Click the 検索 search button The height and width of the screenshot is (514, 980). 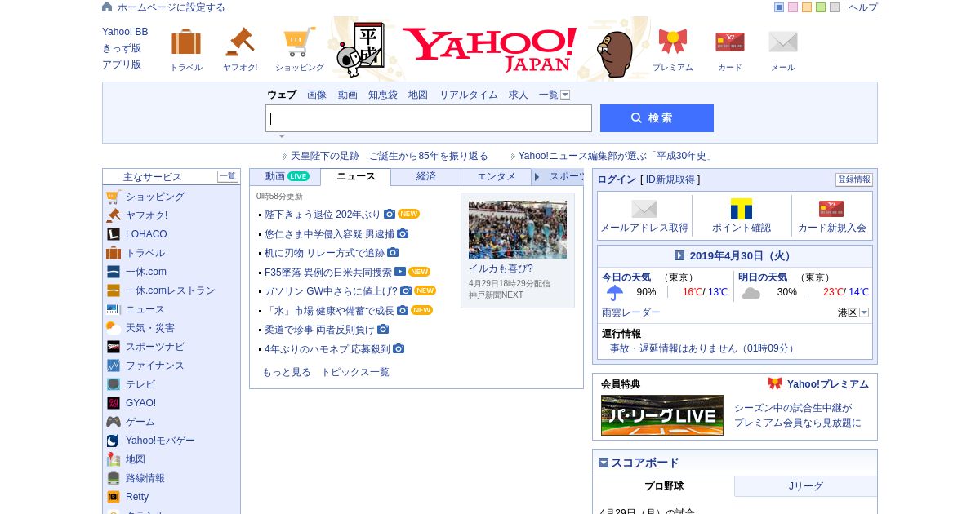pyautogui.click(x=657, y=118)
